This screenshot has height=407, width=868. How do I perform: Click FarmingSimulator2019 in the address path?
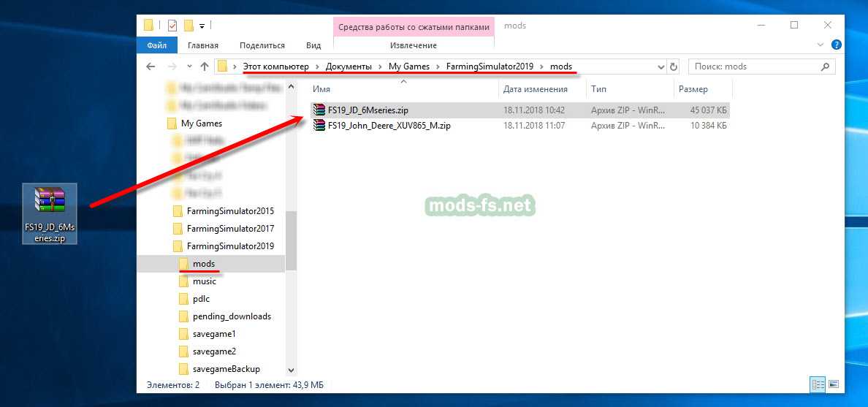pos(490,66)
